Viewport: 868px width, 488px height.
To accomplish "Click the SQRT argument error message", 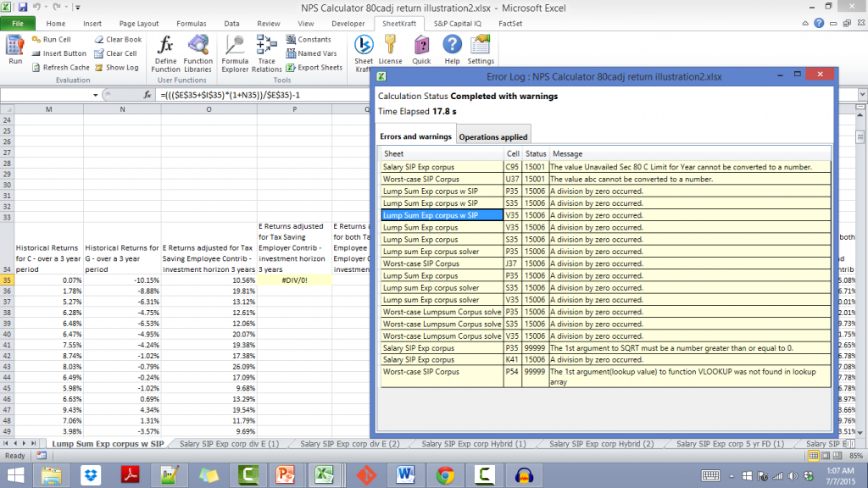I will (671, 348).
